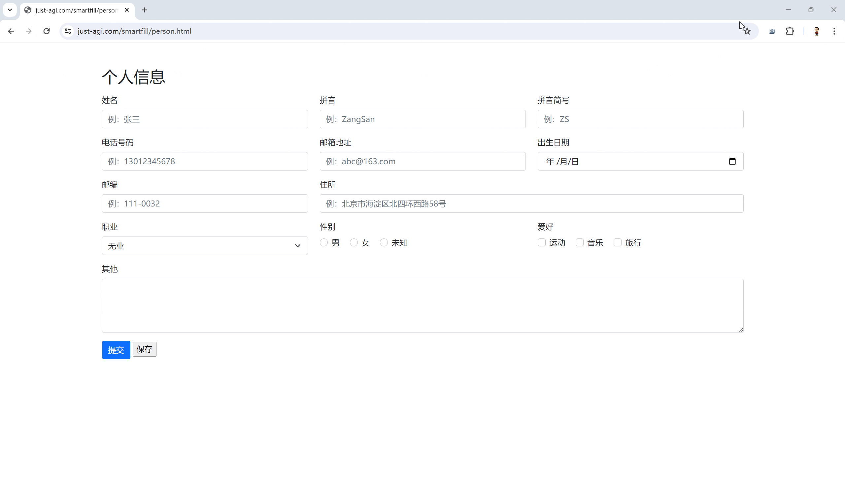Screen dimensions: 845x504
Task: Enable the 音乐 hobby option
Action: tap(579, 242)
